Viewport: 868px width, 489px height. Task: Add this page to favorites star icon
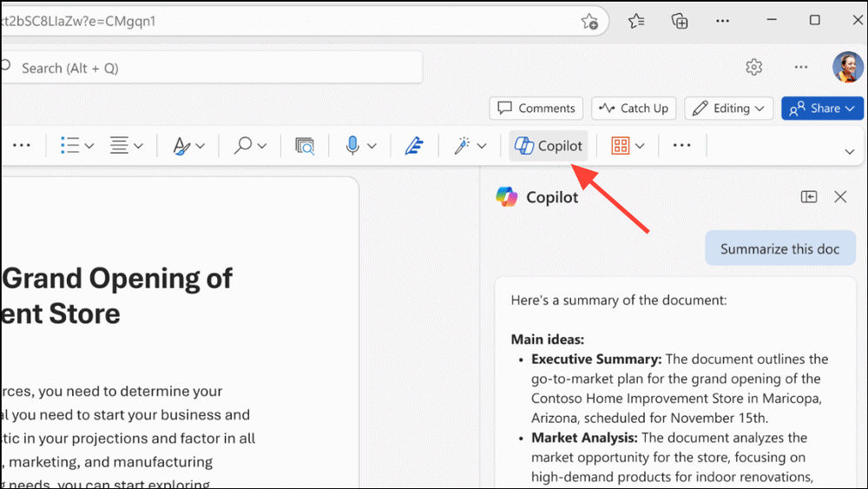pos(589,22)
